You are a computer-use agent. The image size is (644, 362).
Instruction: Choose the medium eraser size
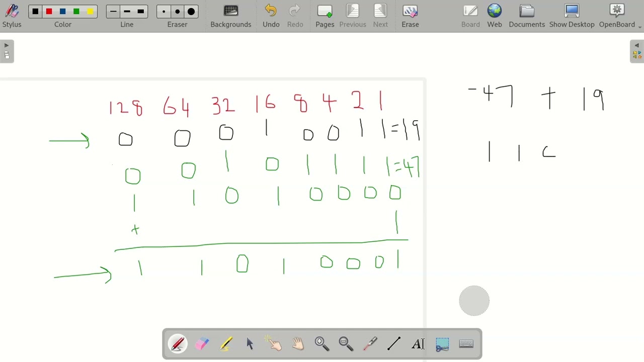177,12
